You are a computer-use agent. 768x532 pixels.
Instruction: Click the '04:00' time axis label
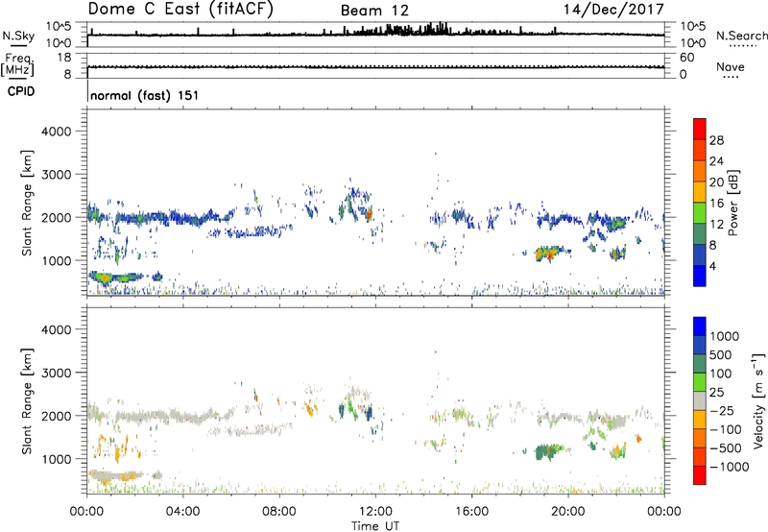[x=182, y=512]
